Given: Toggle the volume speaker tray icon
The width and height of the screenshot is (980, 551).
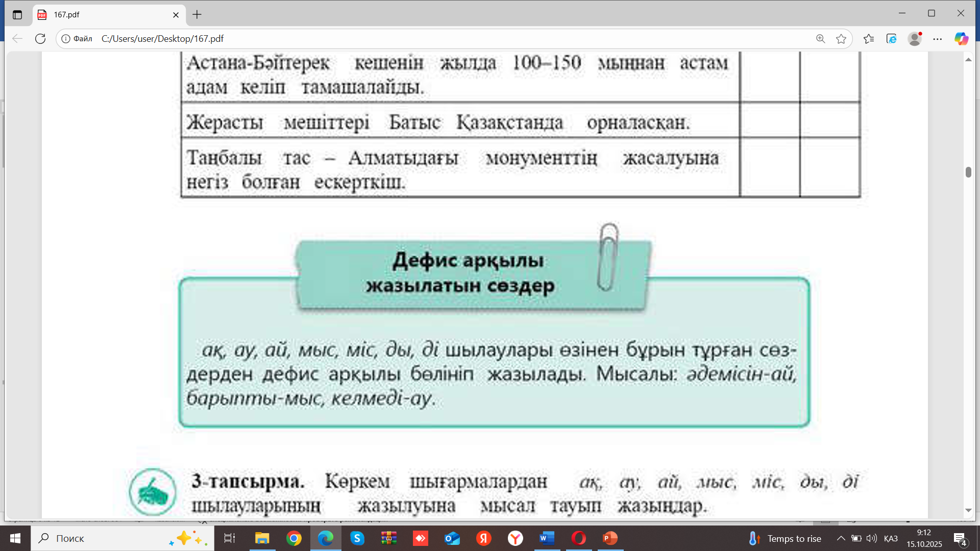Looking at the screenshot, I should coord(871,538).
